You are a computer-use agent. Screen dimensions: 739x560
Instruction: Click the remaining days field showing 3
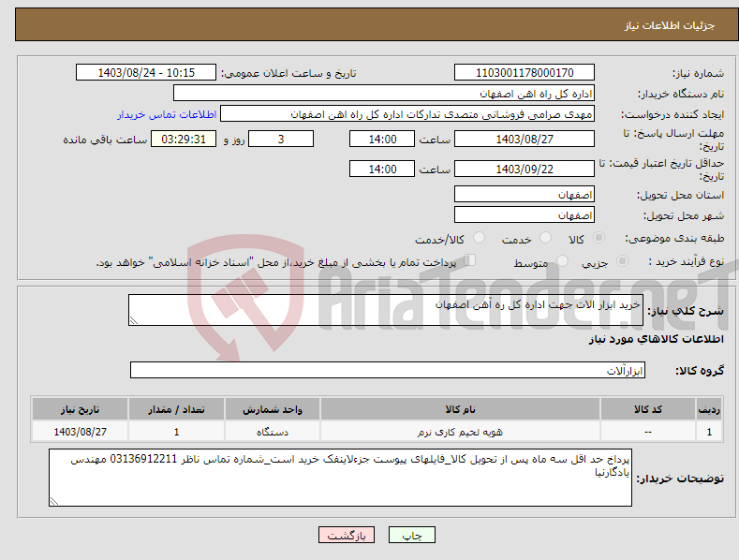(281, 139)
